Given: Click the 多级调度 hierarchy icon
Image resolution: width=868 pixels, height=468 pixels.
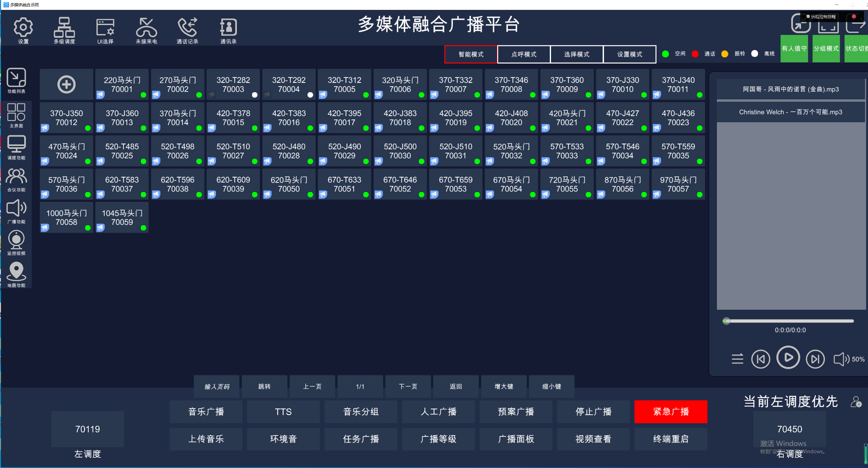Looking at the screenshot, I should tap(64, 27).
